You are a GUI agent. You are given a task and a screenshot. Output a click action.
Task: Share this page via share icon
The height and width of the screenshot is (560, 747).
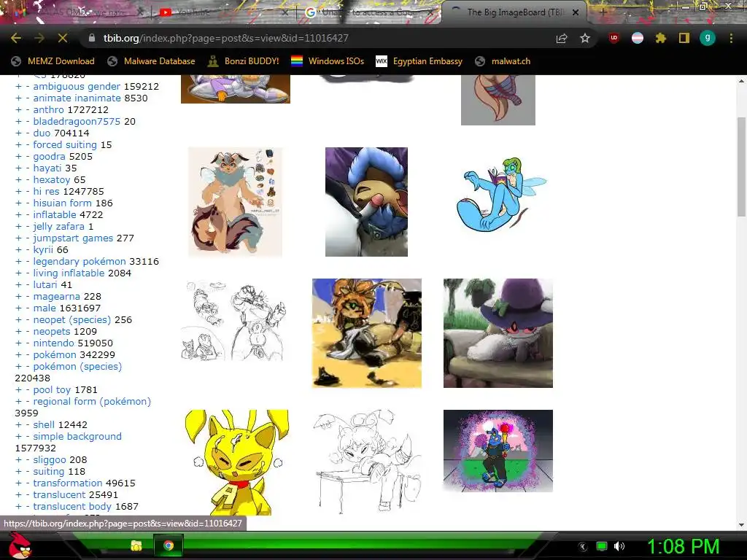click(x=562, y=38)
